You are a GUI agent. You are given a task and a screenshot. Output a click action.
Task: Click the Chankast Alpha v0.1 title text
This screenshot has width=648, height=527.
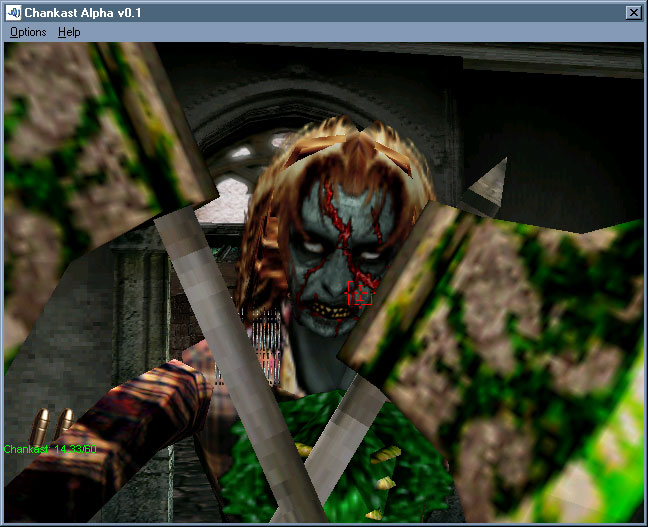pos(83,13)
